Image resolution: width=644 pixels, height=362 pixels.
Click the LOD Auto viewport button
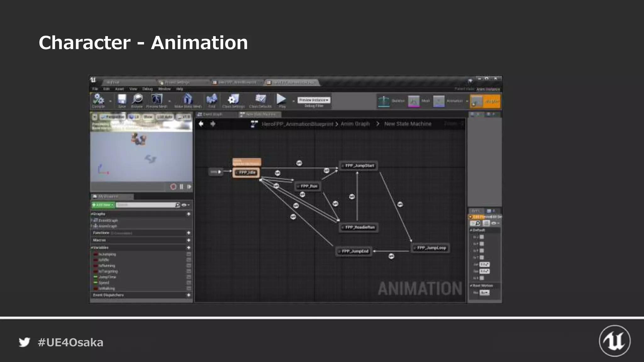[x=165, y=117]
